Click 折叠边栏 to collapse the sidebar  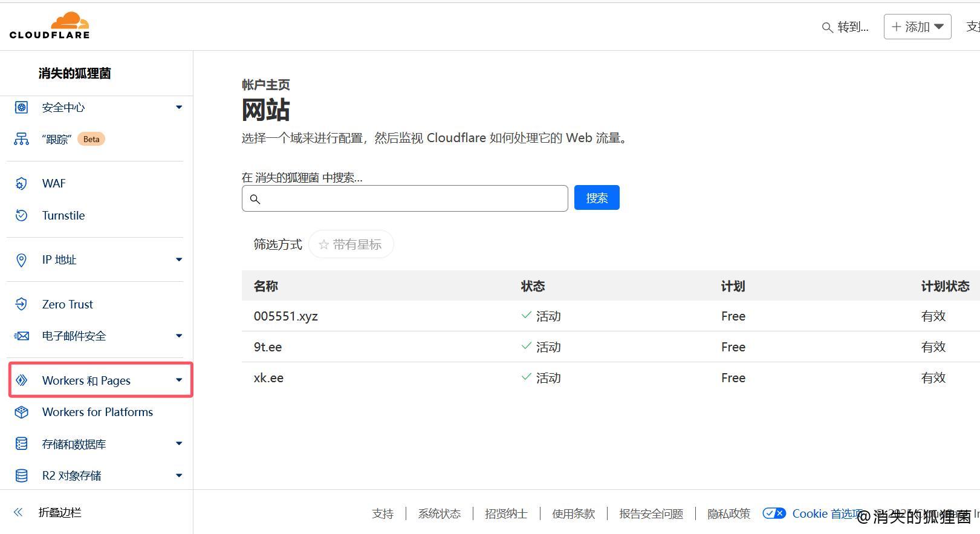[60, 512]
